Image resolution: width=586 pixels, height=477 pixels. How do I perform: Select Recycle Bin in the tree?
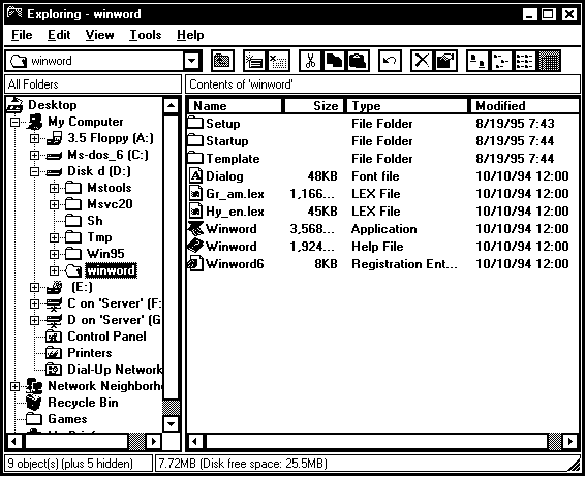83,403
